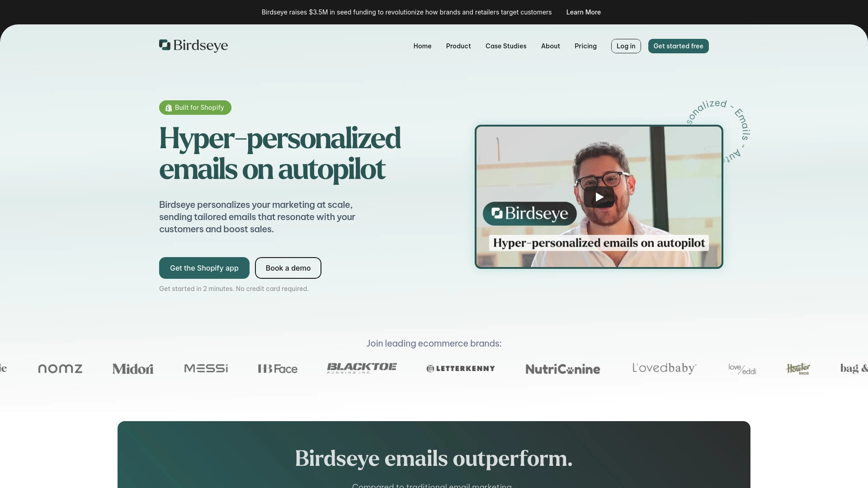
Task: Click the Learn More announcement link
Action: [583, 12]
